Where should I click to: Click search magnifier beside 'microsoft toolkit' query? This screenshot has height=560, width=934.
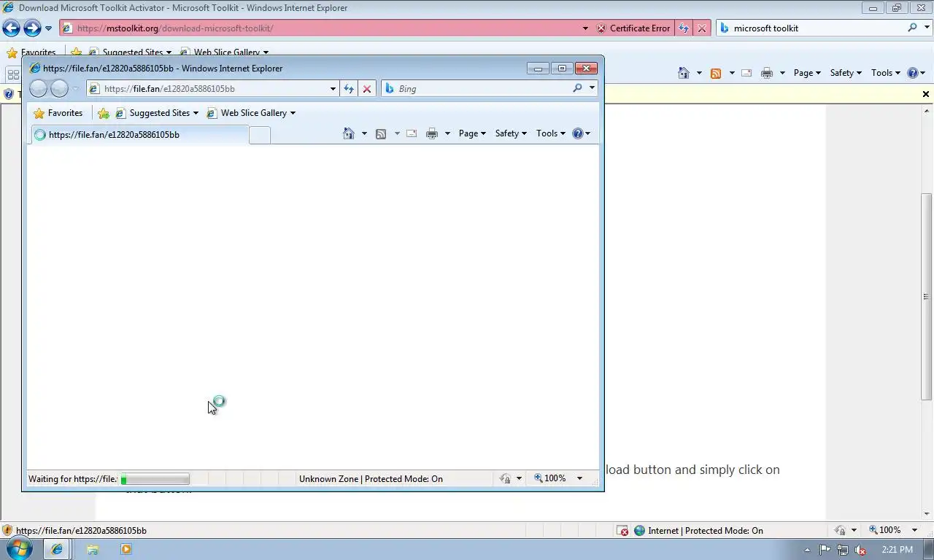click(912, 28)
